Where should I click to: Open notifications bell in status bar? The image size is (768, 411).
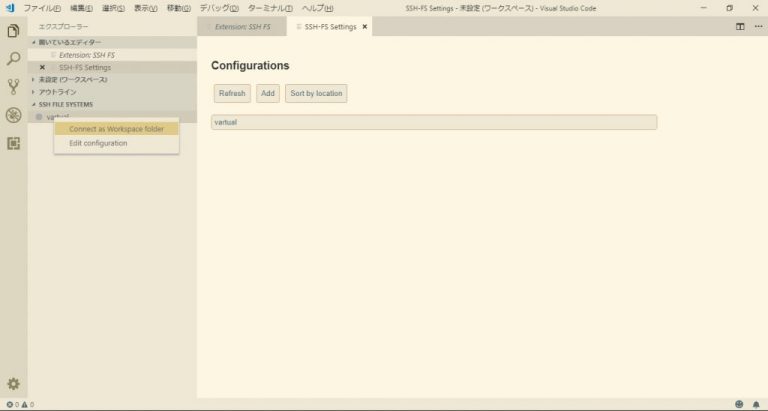click(756, 404)
